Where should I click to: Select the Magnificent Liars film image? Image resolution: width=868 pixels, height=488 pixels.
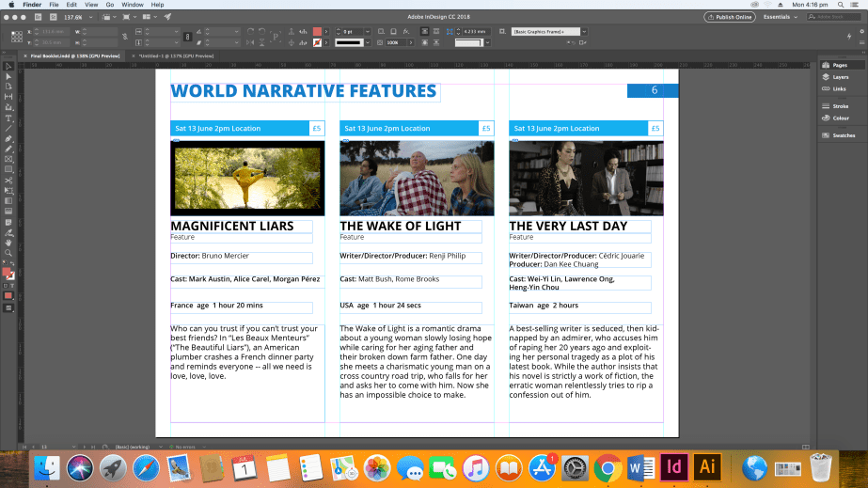(247, 178)
